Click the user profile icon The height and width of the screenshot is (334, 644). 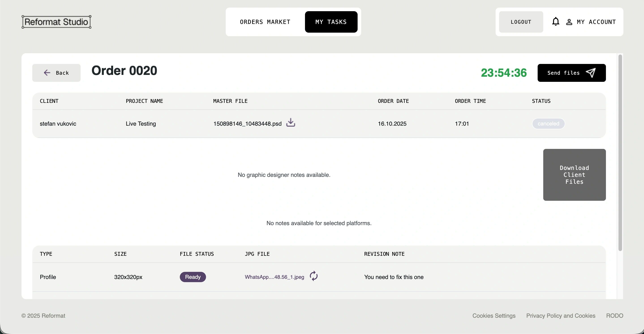pos(569,22)
